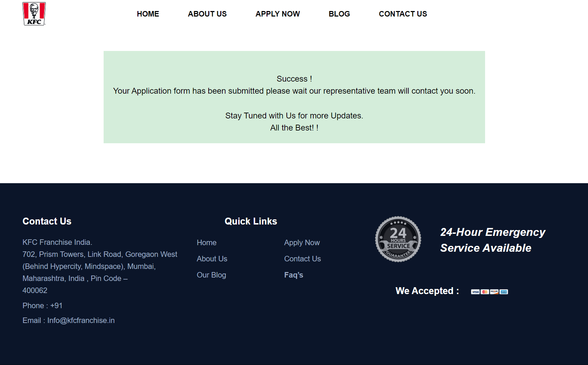Click the footer Apply Now link
Viewport: 588px width, 365px height.
point(302,242)
